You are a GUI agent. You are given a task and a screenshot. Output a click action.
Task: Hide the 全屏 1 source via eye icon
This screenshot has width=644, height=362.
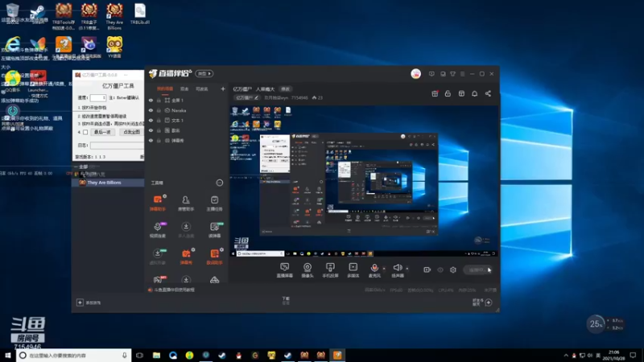click(x=151, y=100)
